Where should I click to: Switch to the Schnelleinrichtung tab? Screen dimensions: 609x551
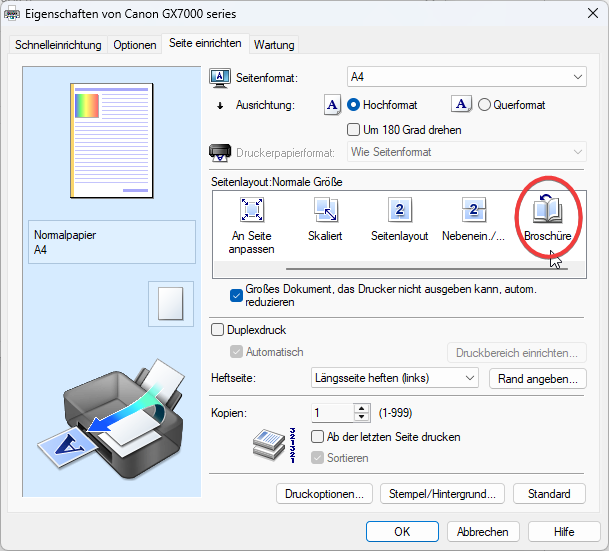(58, 45)
